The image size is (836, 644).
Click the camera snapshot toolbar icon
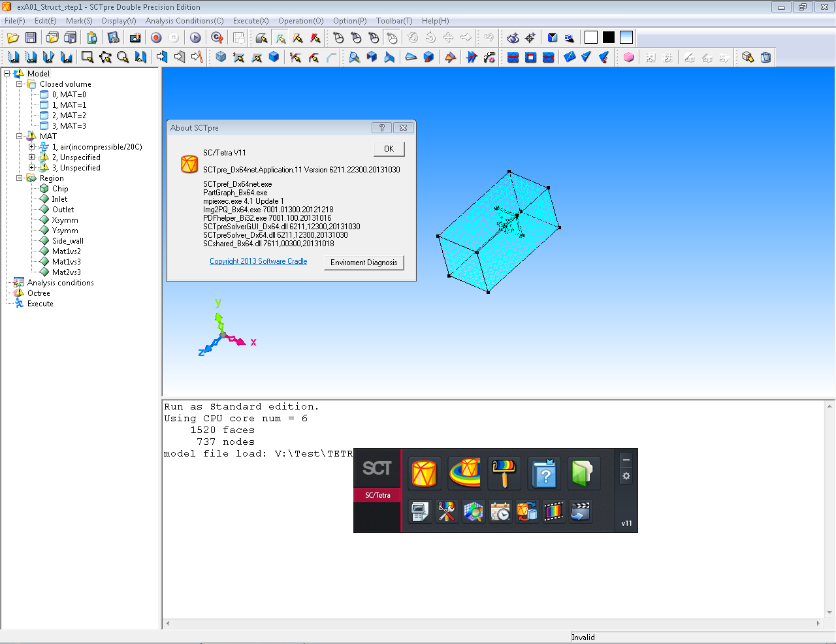[x=135, y=38]
